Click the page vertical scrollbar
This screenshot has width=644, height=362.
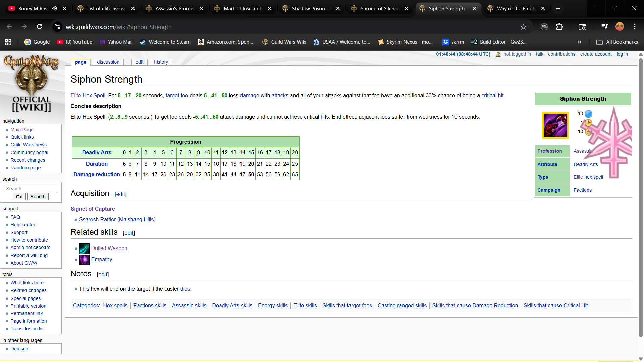641,198
